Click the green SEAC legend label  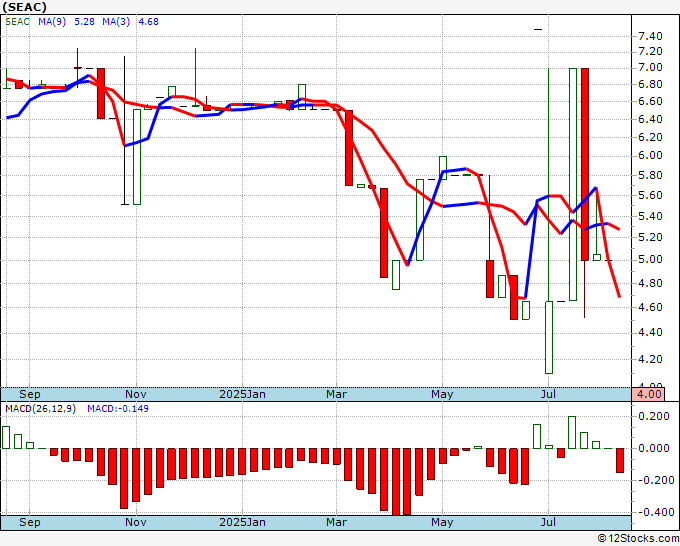pyautogui.click(x=17, y=22)
